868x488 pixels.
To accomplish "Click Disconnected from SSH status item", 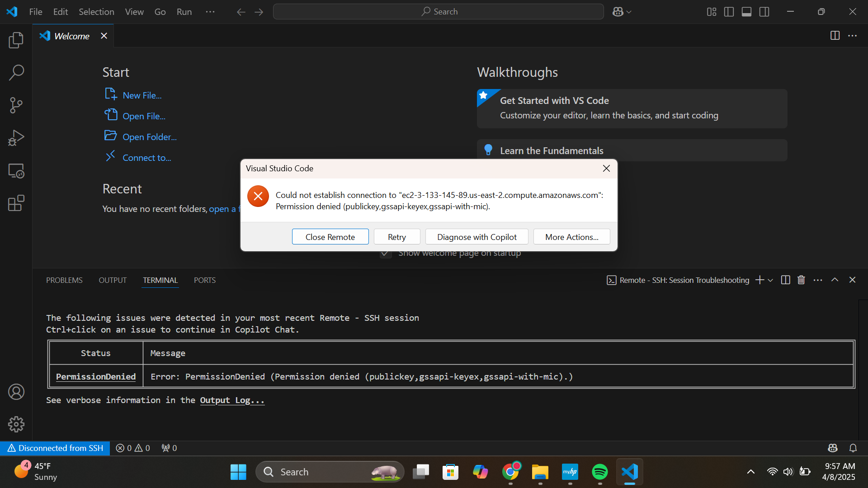I will click(55, 448).
